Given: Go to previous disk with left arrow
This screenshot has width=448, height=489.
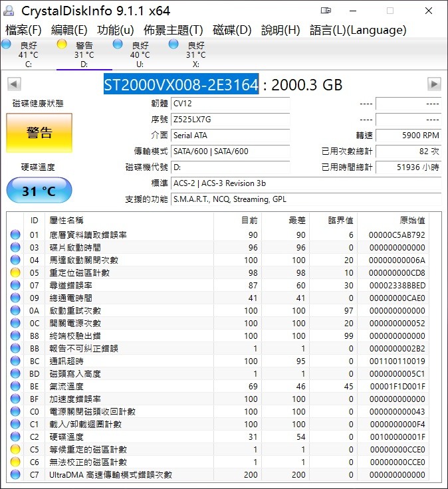Looking at the screenshot, I should (14, 84).
